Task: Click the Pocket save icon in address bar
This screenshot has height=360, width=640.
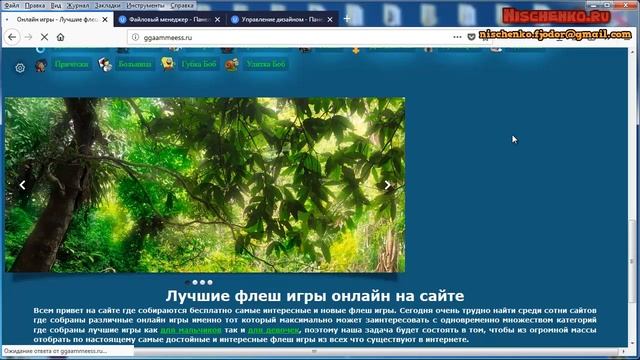Action: pyautogui.click(x=471, y=37)
